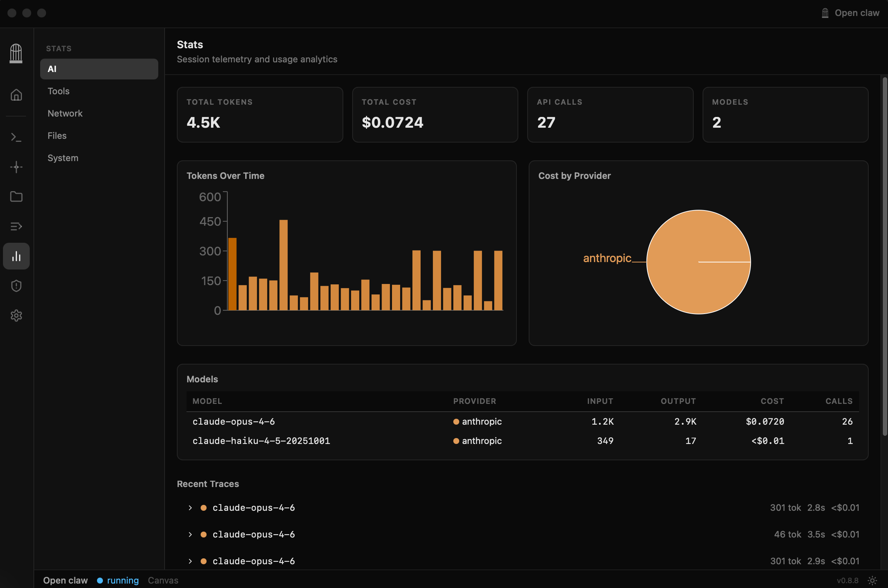The width and height of the screenshot is (888, 588).
Task: Open the gear settings icon
Action: pyautogui.click(x=16, y=316)
